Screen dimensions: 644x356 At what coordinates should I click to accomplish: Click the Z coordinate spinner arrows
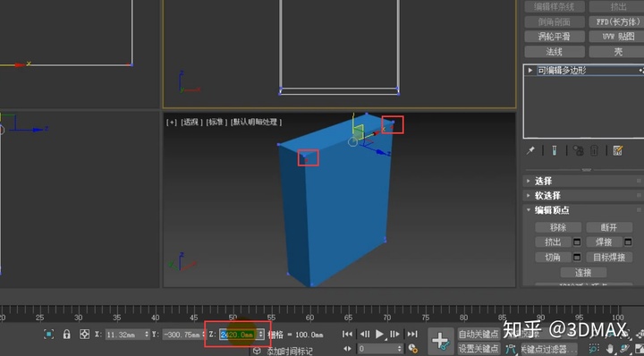tap(261, 335)
